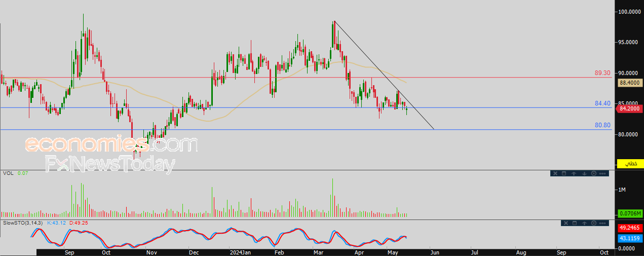Click the 49.2465 red stochastic tag
Viewport: 644px width, 256px height.
(x=630, y=228)
